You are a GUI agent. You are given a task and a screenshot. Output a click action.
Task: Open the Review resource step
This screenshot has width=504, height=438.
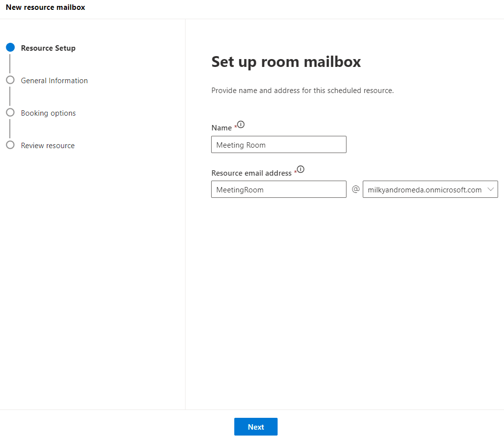click(x=48, y=146)
